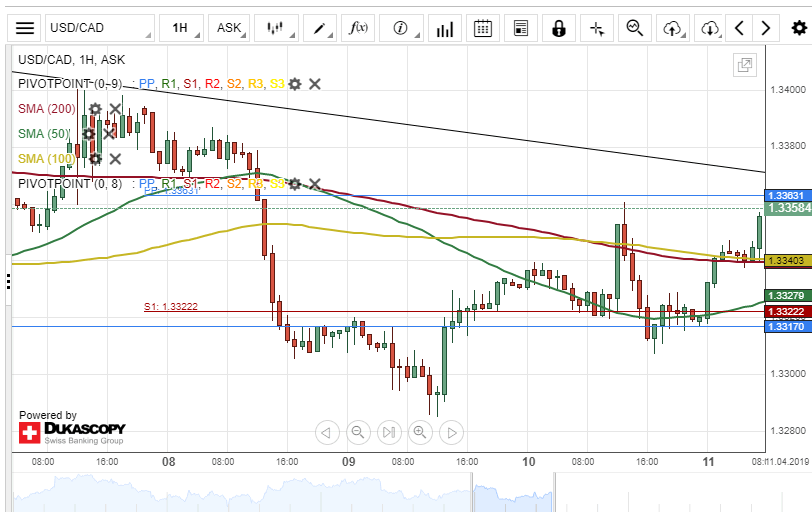Image resolution: width=812 pixels, height=519 pixels.
Task: Click the 1.33222 red price tag
Action: pos(788,311)
